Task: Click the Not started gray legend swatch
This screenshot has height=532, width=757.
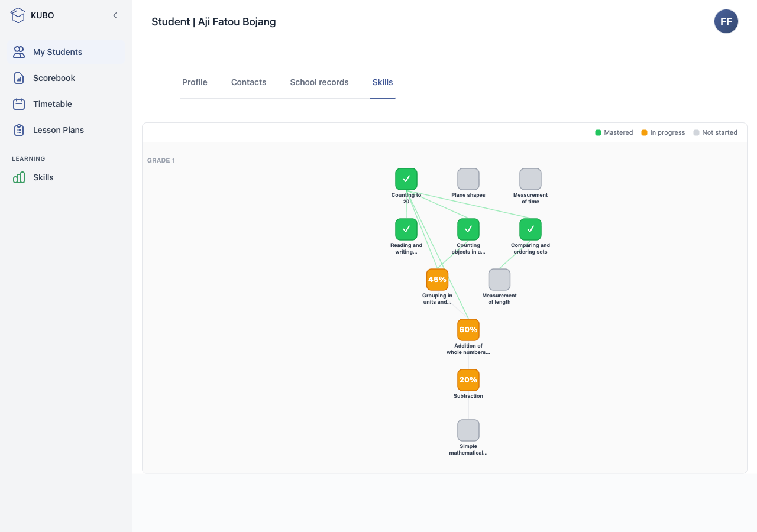Action: (x=696, y=132)
